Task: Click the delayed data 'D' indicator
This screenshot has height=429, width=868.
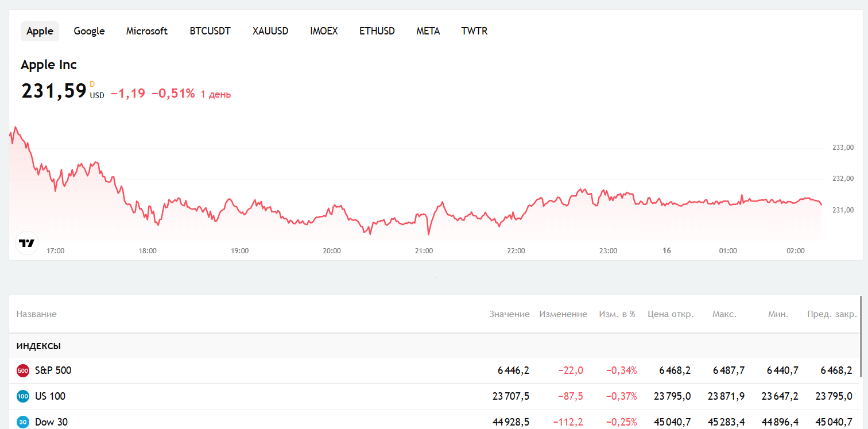Action: (x=92, y=84)
